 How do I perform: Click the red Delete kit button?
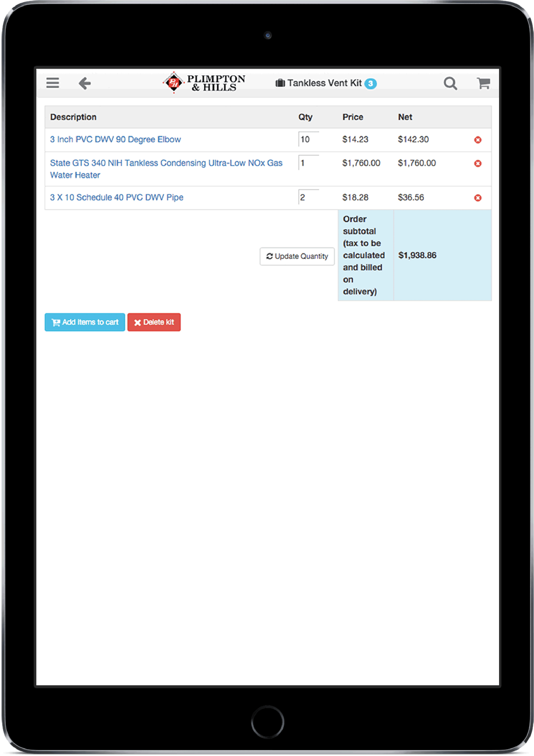154,322
